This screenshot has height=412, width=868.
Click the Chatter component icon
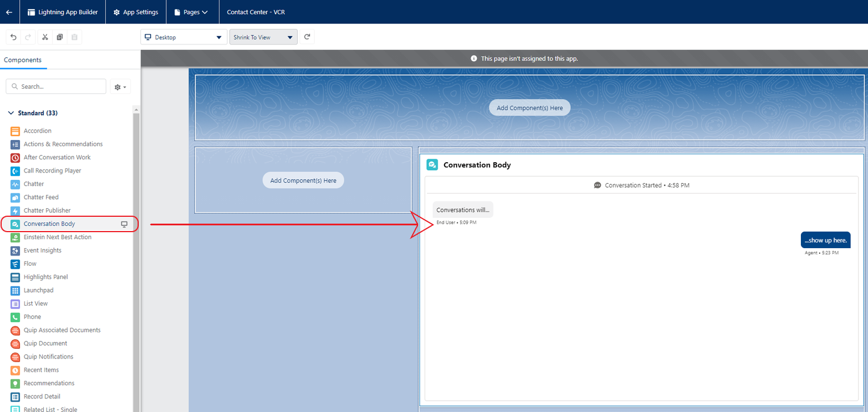[x=15, y=184]
